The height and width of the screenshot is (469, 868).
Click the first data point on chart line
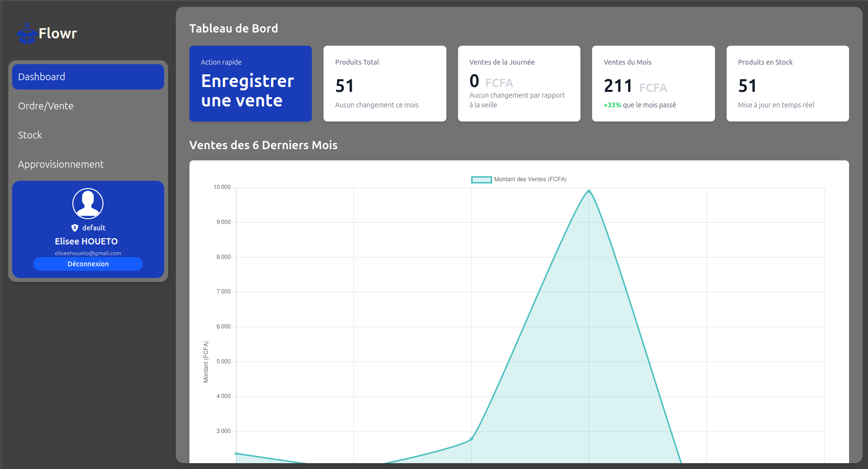click(237, 453)
